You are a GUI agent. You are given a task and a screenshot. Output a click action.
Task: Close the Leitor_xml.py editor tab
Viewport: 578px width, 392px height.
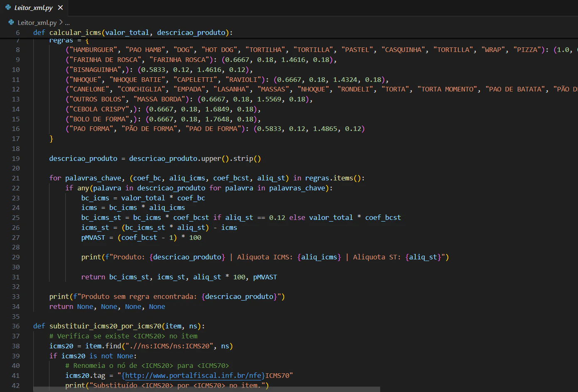[60, 7]
